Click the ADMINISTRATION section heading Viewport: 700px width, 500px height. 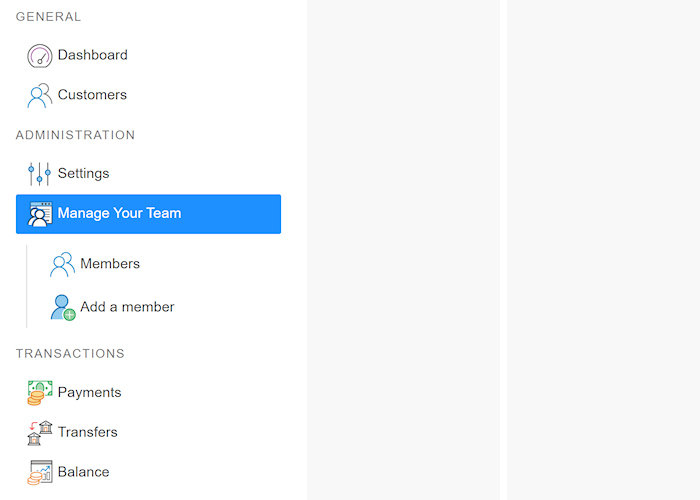click(x=75, y=135)
